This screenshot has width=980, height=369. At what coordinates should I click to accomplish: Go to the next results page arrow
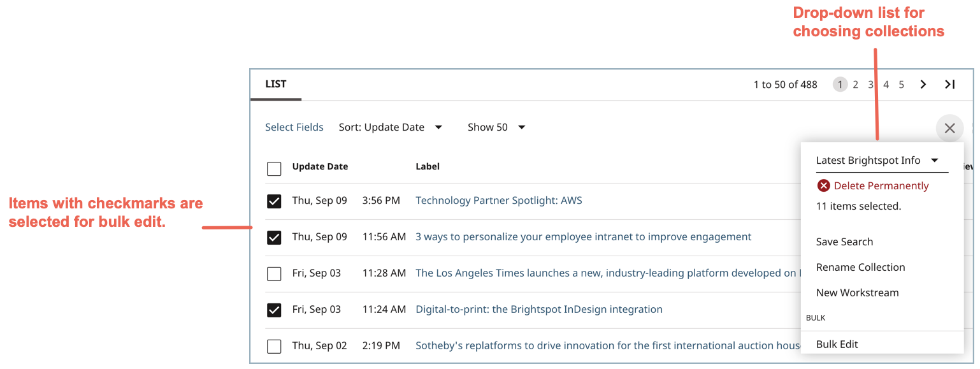[x=923, y=84]
